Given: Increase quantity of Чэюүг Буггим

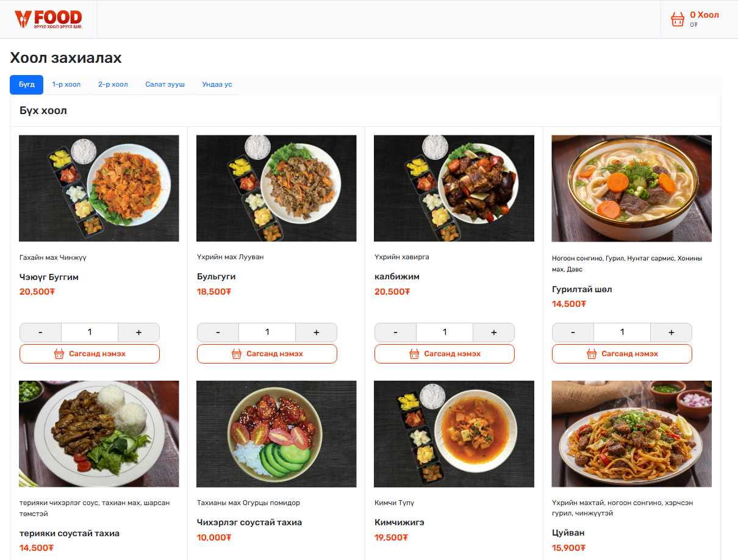Looking at the screenshot, I should click(138, 332).
